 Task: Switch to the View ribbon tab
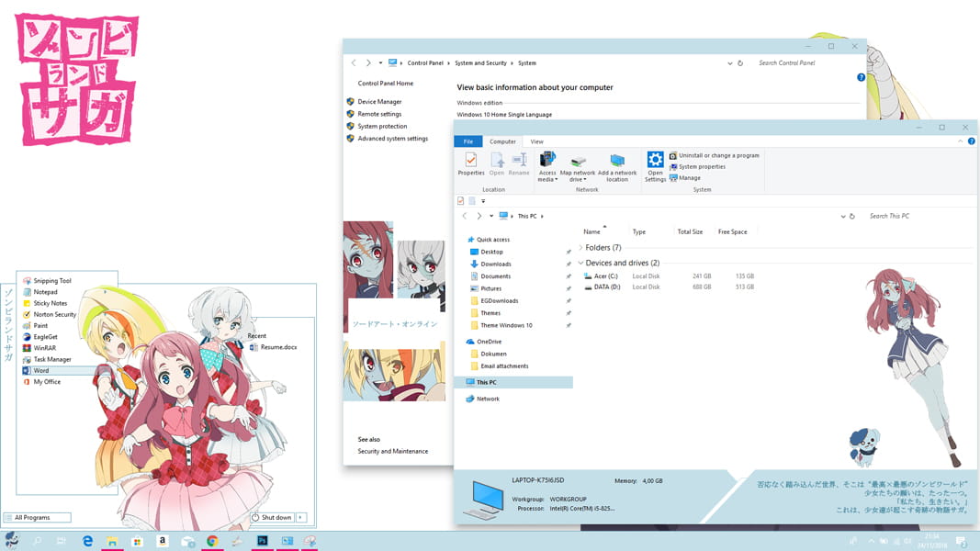(537, 141)
